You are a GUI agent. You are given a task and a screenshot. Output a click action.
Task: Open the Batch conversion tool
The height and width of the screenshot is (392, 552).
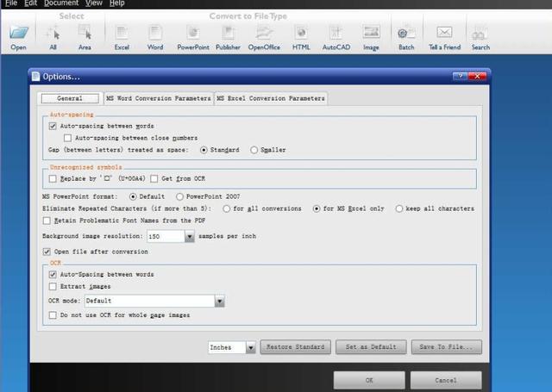[406, 33]
